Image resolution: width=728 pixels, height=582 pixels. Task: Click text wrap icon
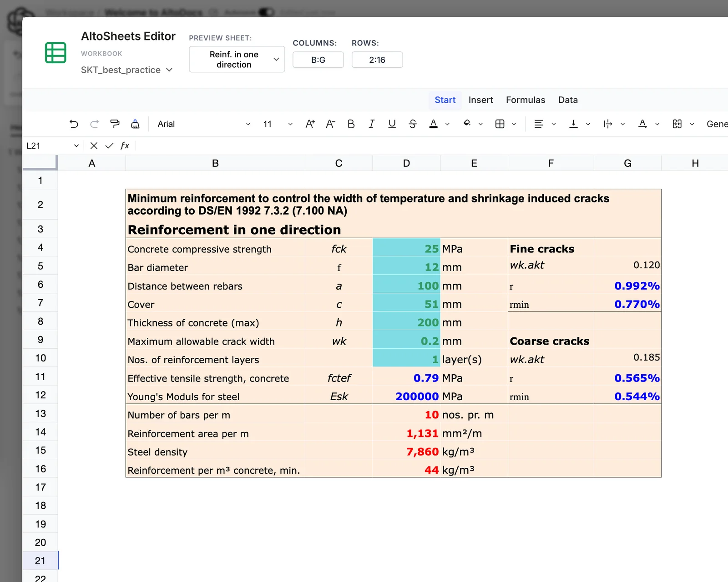point(608,124)
